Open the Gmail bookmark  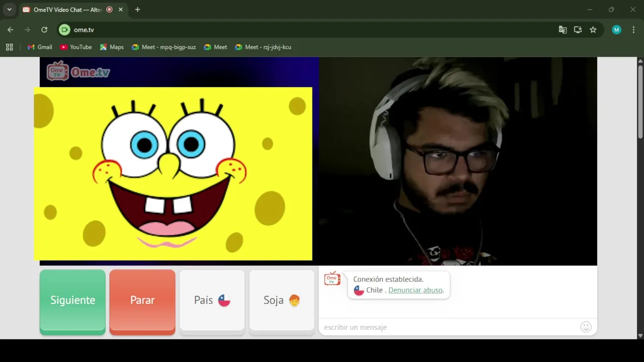[40, 47]
